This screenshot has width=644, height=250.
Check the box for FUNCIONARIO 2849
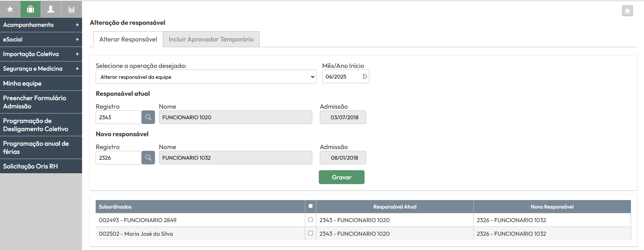click(310, 220)
